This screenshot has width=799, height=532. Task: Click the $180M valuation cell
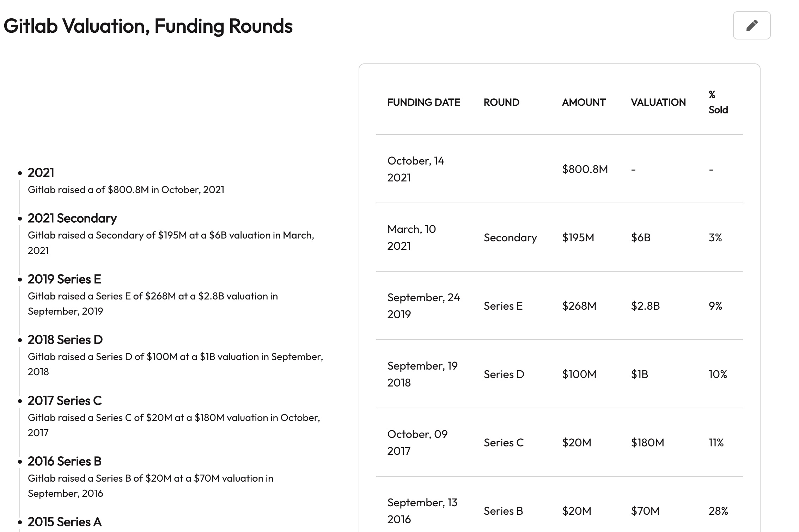(x=647, y=443)
